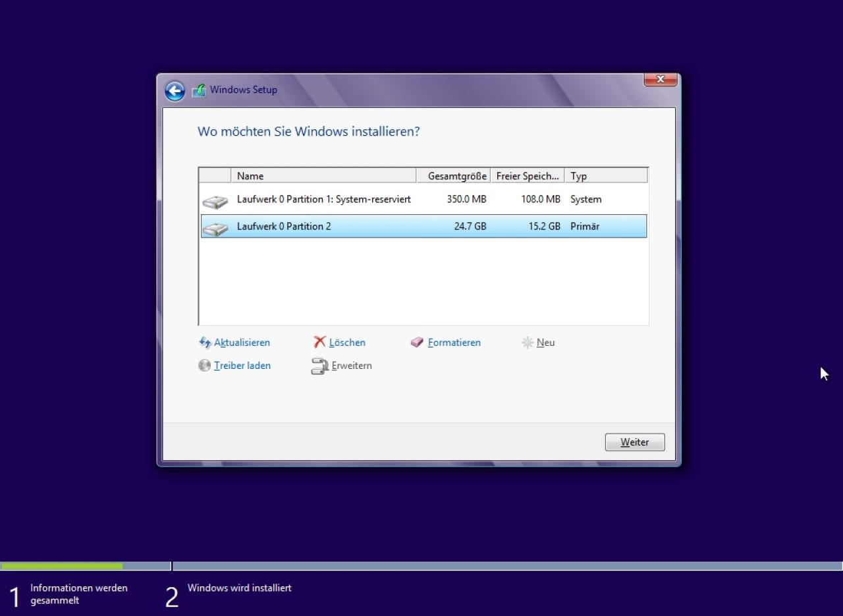Click the 350.0 MB total size cell

coord(466,199)
